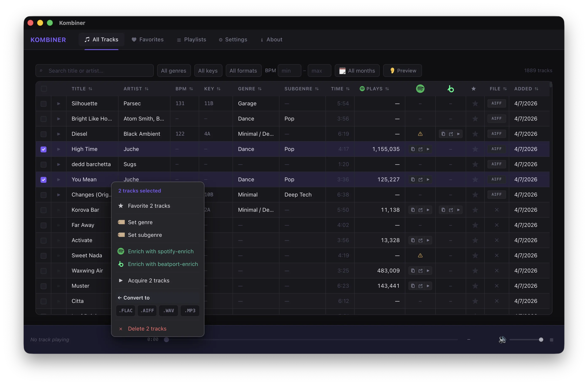Click the Spotify warning icon on Diesel
Viewport: 588px width, 385px height.
(420, 134)
